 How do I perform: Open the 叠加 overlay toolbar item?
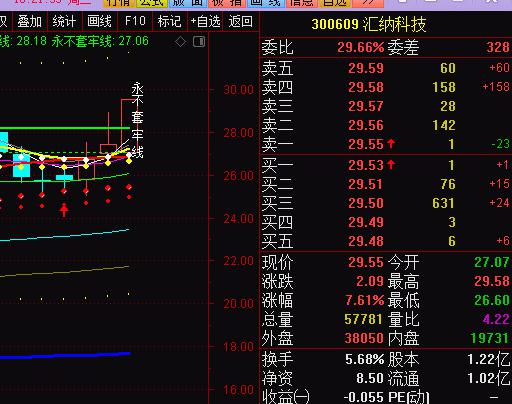(x=29, y=22)
